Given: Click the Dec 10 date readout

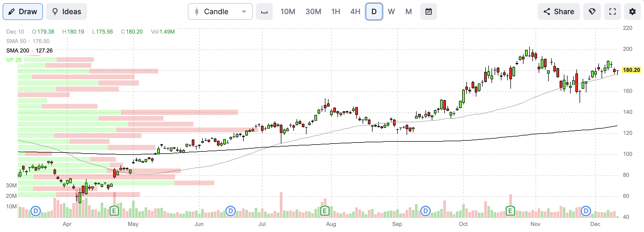Looking at the screenshot, I should [x=15, y=32].
